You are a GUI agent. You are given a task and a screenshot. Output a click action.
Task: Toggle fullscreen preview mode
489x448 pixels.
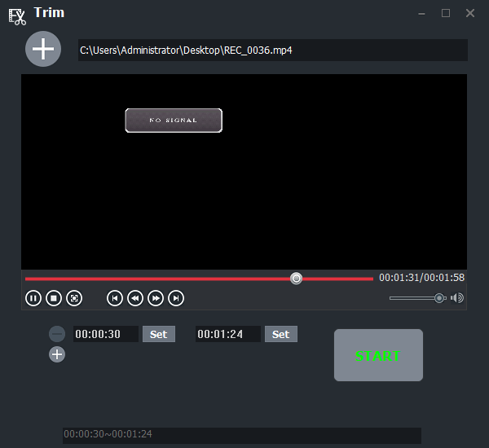74,298
